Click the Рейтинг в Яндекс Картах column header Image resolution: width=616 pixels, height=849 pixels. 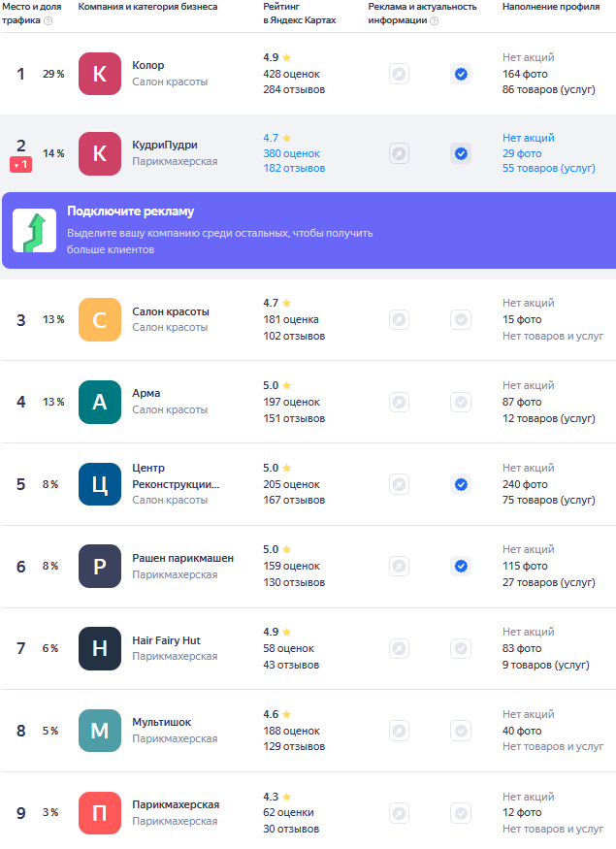[x=299, y=14]
